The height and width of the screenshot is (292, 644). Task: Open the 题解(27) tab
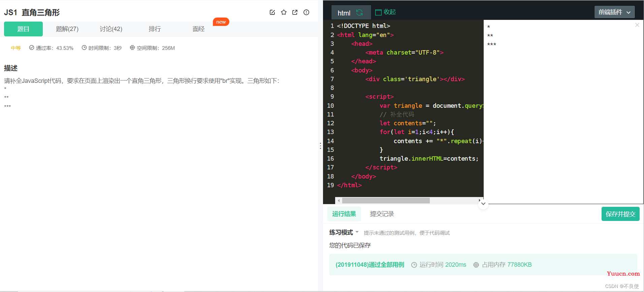67,29
